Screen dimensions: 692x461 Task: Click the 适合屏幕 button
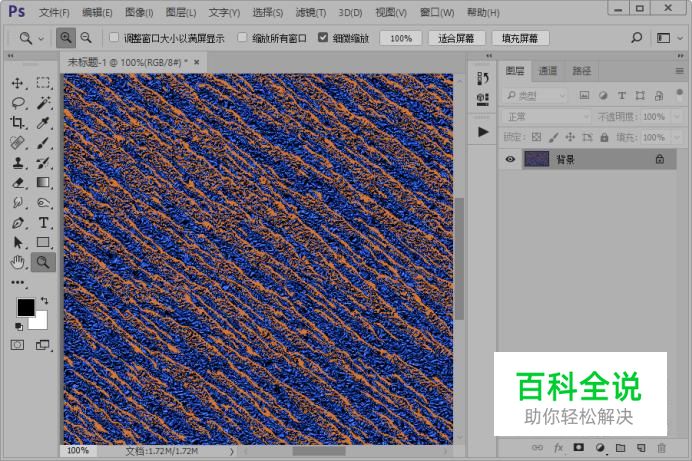pyautogui.click(x=456, y=38)
